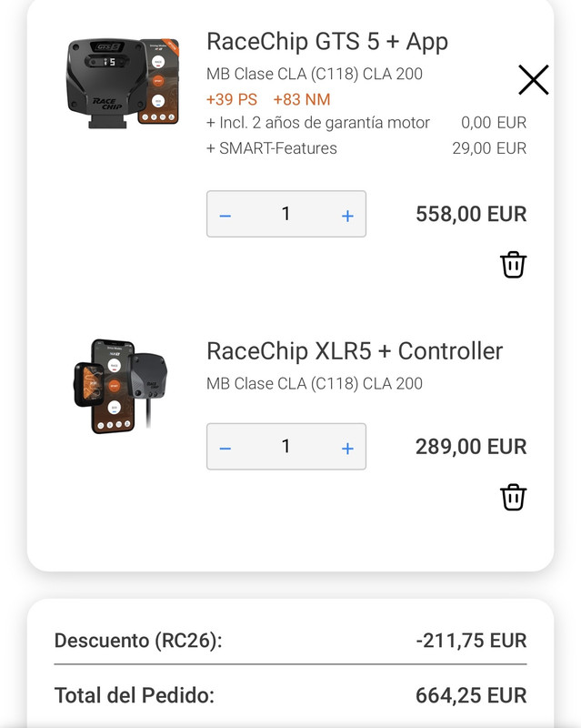Open RaceChip XLR5 + Controller title
The image size is (581, 728).
tap(355, 351)
